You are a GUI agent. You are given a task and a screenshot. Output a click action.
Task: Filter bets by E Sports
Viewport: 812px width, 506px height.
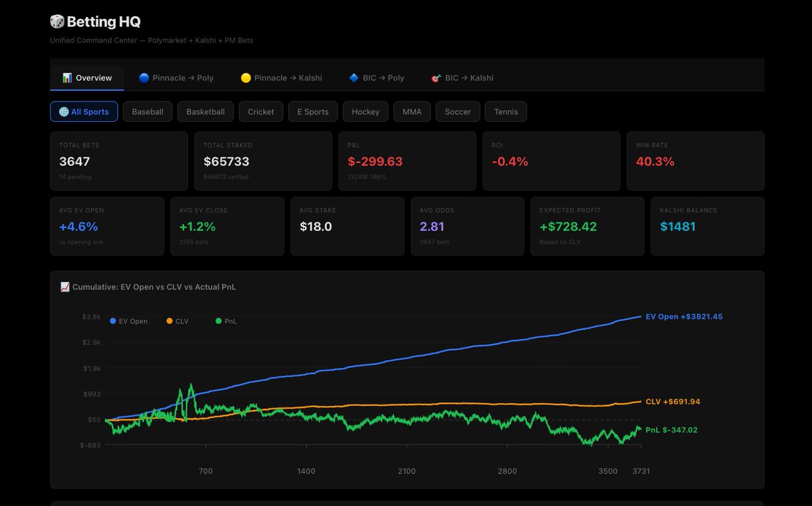313,112
